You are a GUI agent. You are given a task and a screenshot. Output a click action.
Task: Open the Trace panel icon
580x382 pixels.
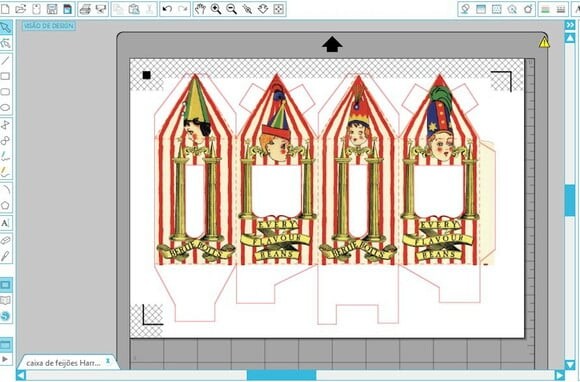512,9
